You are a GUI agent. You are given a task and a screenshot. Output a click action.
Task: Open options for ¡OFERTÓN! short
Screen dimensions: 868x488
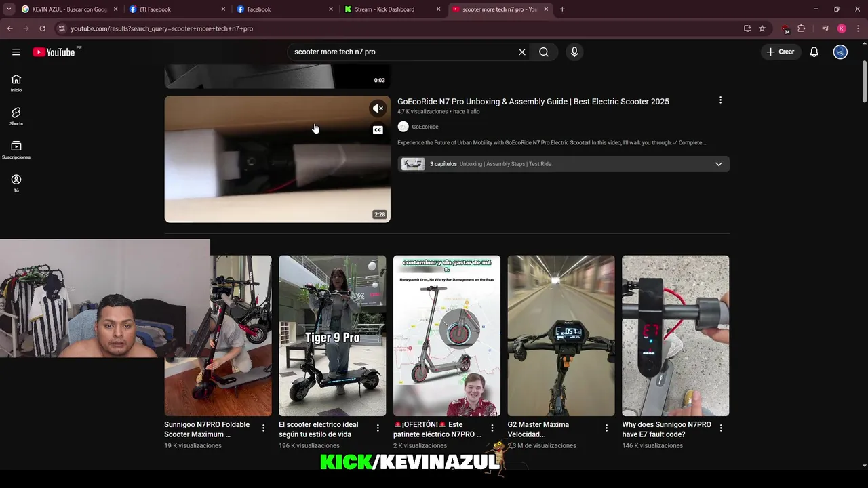[x=492, y=428]
